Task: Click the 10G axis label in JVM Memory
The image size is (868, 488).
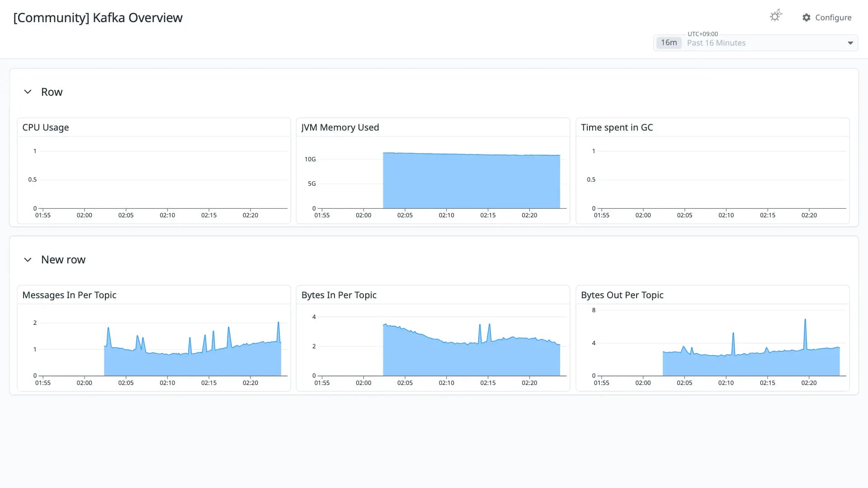Action: click(x=310, y=159)
